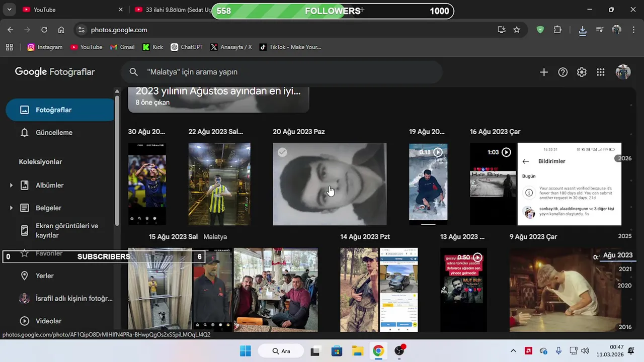The height and width of the screenshot is (362, 644).
Task: Open the TikTok bookmark
Action: click(x=290, y=47)
